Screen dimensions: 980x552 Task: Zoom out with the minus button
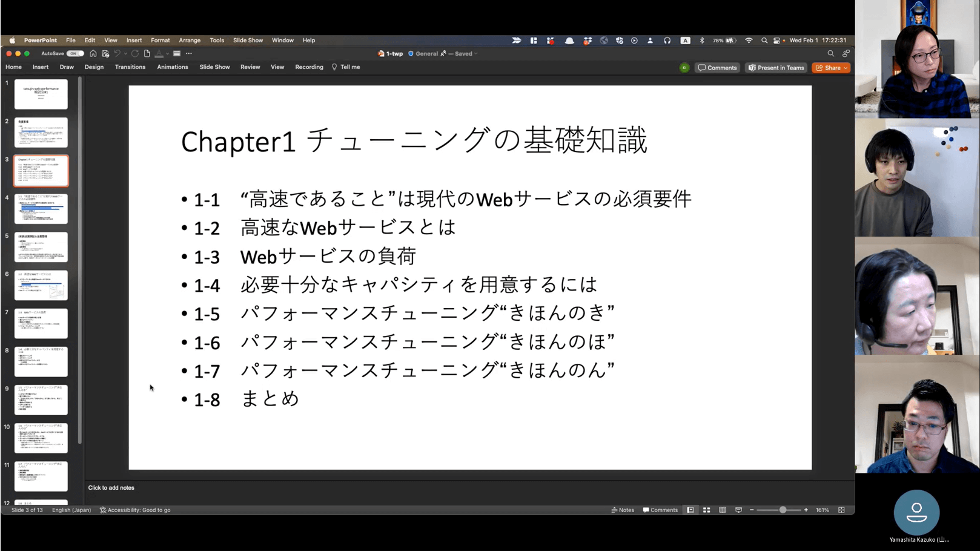coord(752,510)
